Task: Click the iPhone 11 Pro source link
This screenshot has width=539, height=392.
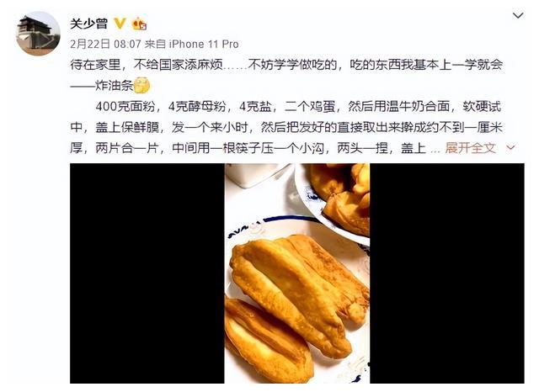Action: coord(204,44)
